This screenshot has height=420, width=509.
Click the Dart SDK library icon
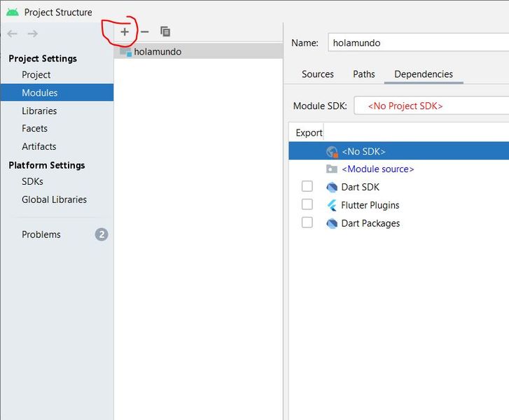pos(332,188)
